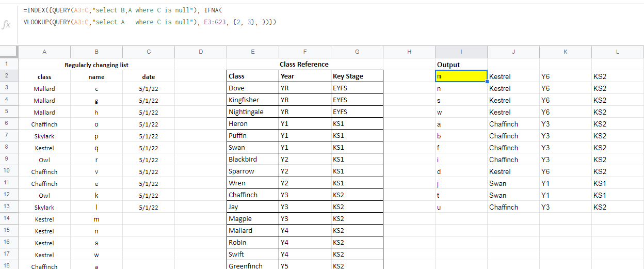
Task: Select the 'Robin' cell
Action: [x=253, y=242]
